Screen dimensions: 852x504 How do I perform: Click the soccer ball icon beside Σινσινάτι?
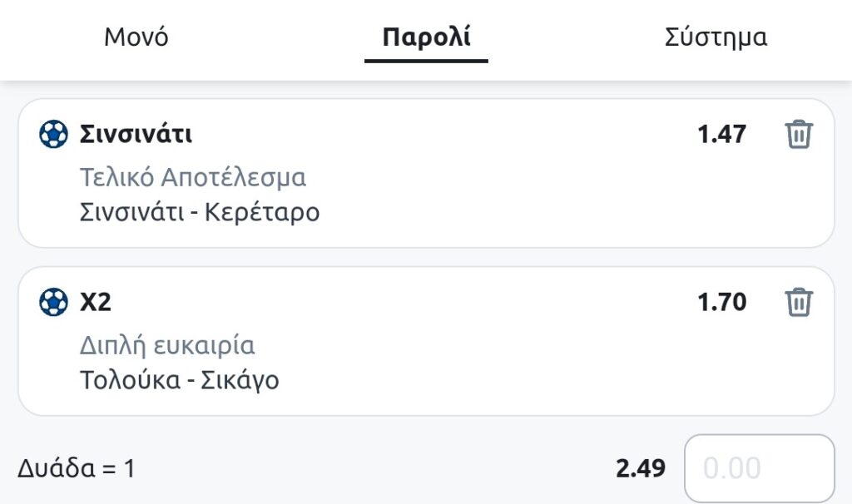(53, 134)
